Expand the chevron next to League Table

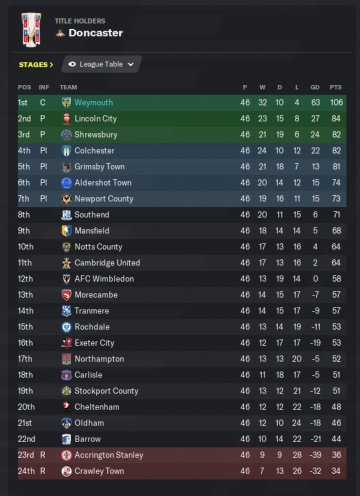tap(131, 64)
